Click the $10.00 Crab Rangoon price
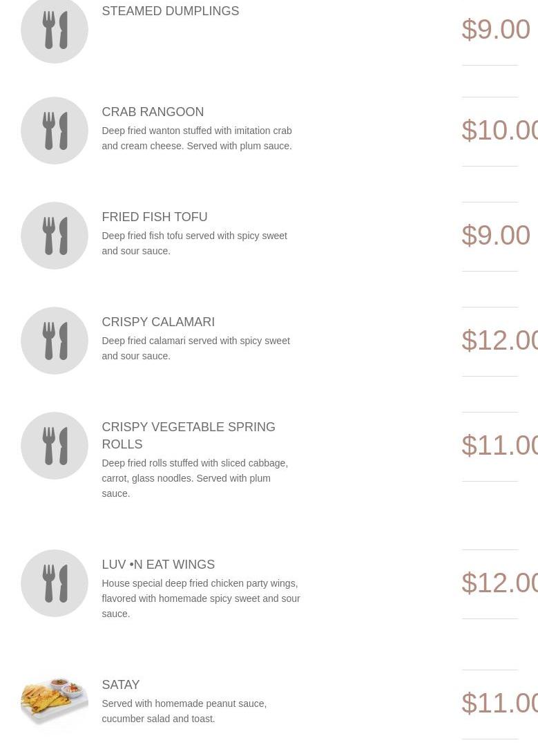This screenshot has width=538, height=756. (x=499, y=131)
